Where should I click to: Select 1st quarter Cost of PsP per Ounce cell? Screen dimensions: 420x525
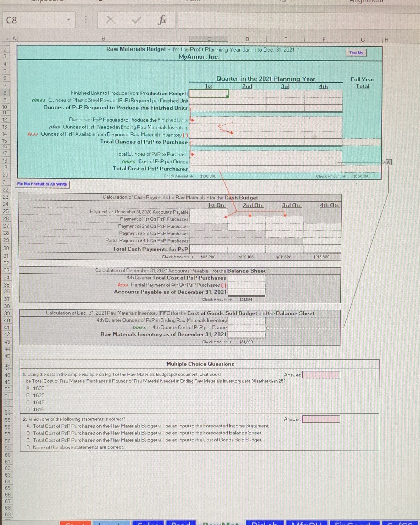pos(208,161)
